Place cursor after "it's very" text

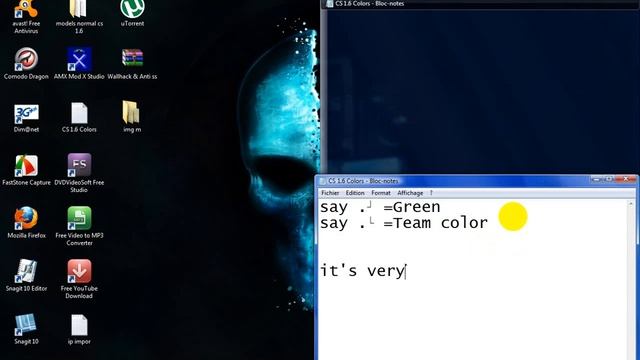[x=405, y=271]
